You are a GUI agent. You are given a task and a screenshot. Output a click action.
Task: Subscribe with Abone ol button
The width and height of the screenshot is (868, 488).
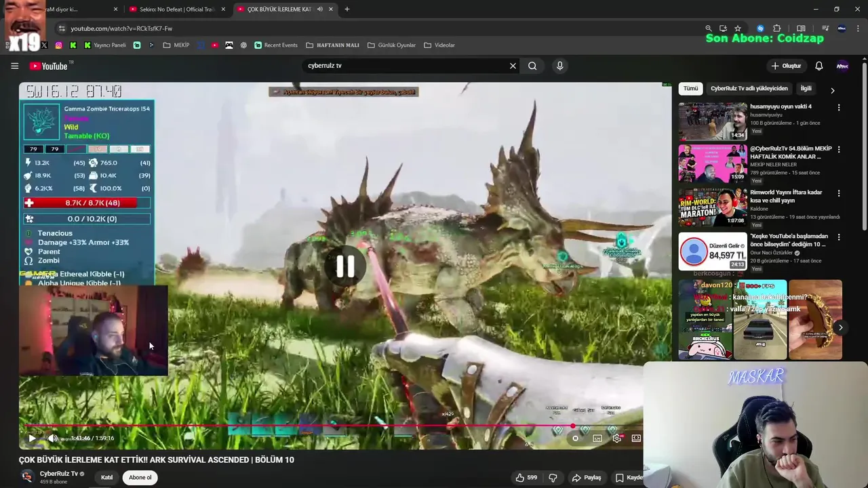(x=140, y=477)
